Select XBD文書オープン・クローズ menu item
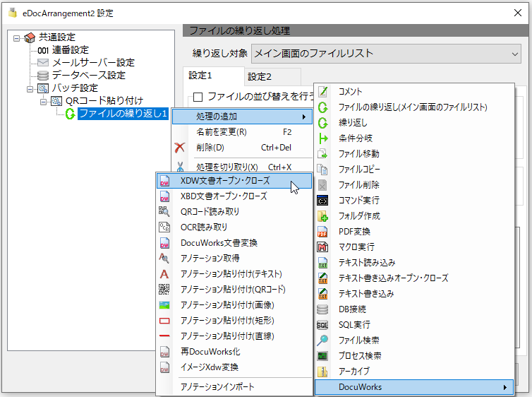The width and height of the screenshot is (532, 397). click(234, 196)
